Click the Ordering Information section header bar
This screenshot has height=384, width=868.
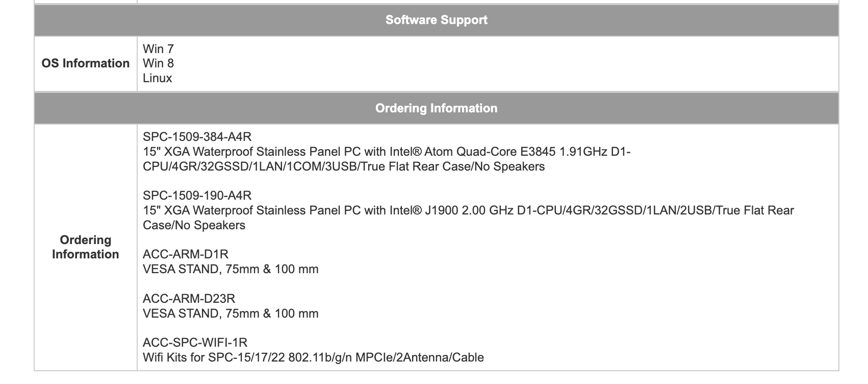[x=436, y=108]
